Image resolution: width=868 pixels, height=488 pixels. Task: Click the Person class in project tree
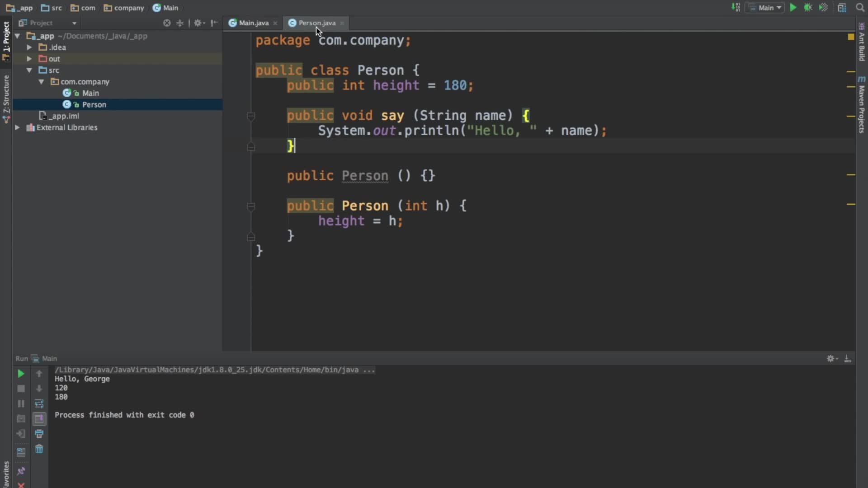pos(94,104)
